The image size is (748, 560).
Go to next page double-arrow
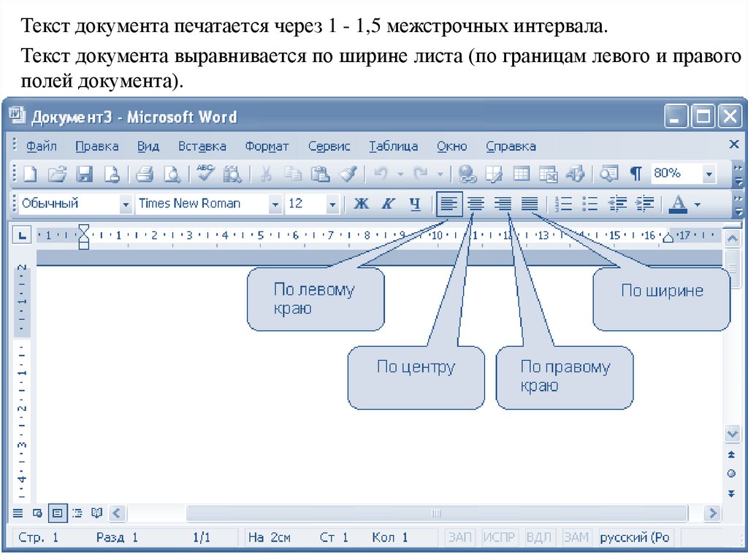(x=731, y=494)
